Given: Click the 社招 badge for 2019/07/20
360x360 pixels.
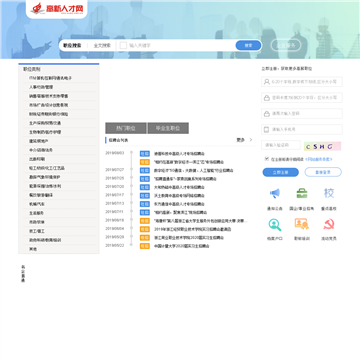Looking at the screenshot, I should (x=145, y=187).
